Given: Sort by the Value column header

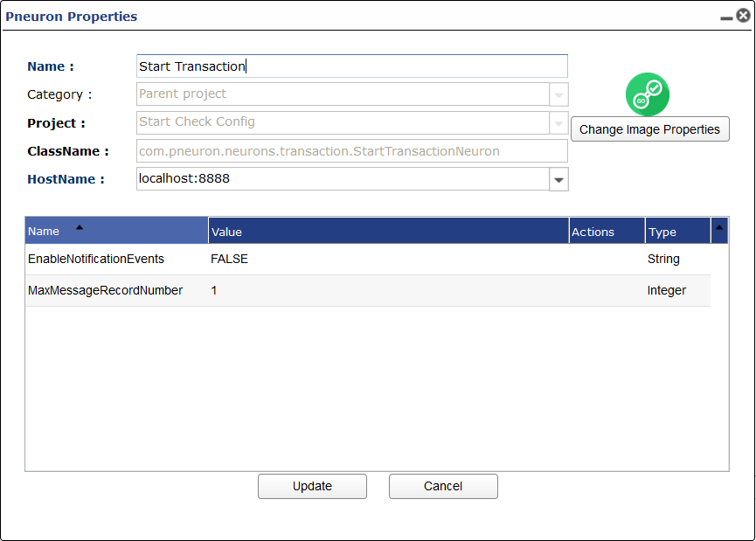Looking at the screenshot, I should [x=389, y=231].
